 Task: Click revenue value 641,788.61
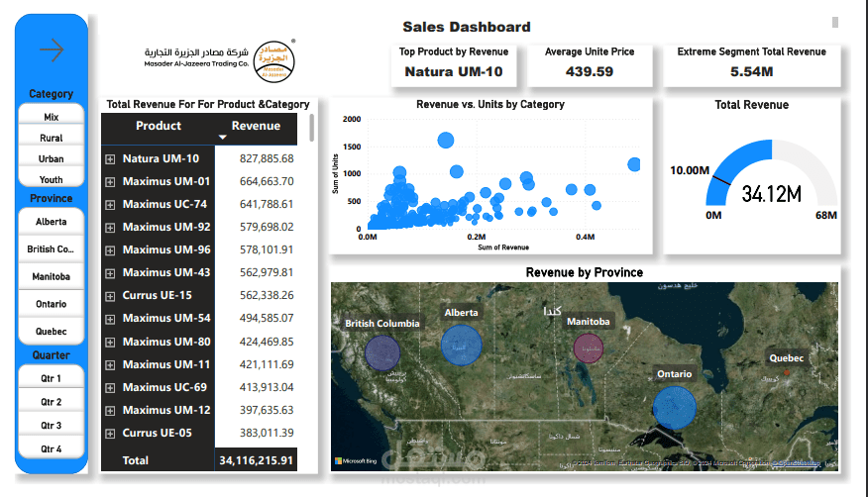pos(267,204)
